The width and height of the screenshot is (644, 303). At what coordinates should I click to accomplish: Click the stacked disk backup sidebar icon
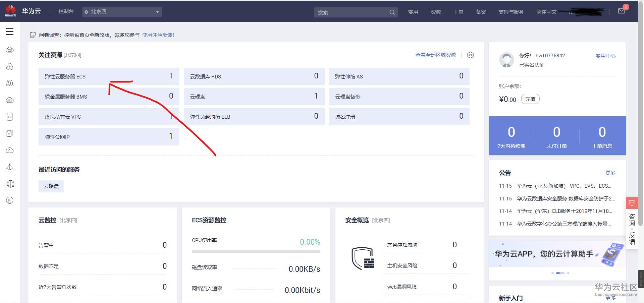[10, 133]
